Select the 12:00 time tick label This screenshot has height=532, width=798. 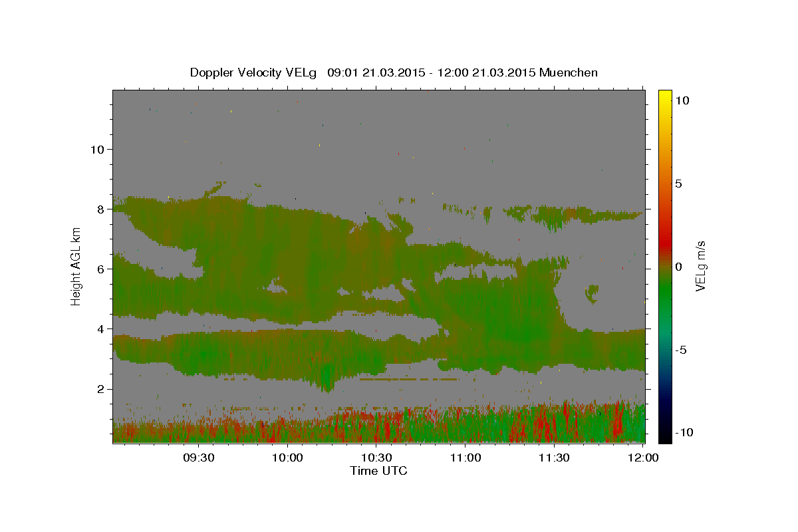tap(643, 458)
